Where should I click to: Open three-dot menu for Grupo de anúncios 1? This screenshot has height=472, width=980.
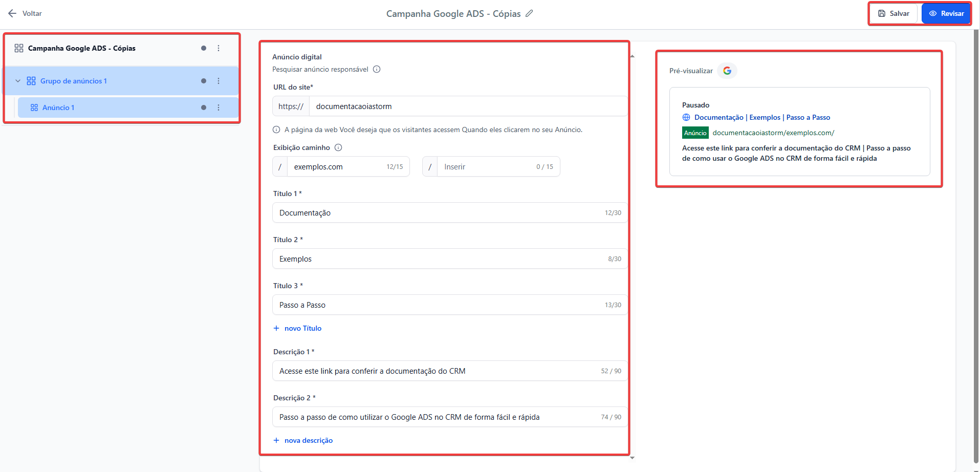tap(219, 81)
